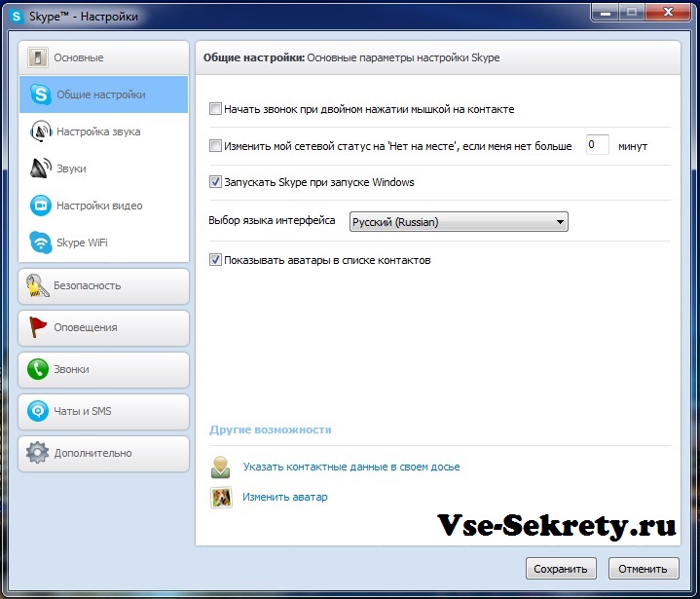Click the headset icon for Настройка звука
Image resolution: width=700 pixels, height=599 pixels.
tap(40, 131)
